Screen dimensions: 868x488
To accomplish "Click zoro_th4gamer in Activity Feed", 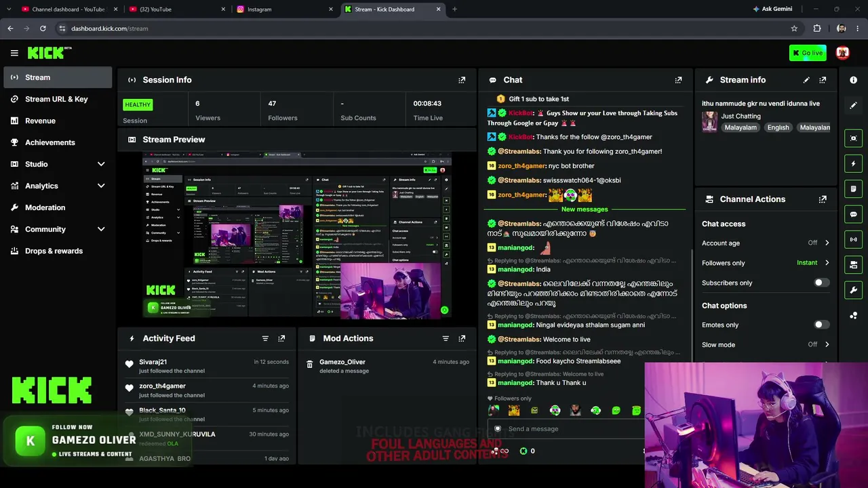I will [162, 386].
